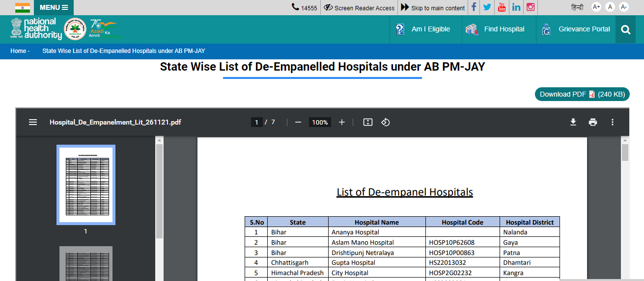
Task: Click hospital code HOSP10P62608
Action: click(452, 242)
